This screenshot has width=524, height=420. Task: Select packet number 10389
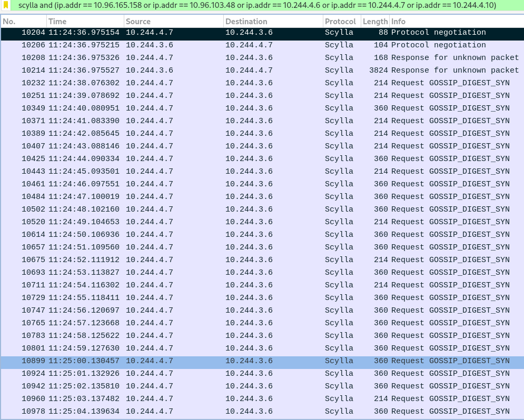point(262,134)
